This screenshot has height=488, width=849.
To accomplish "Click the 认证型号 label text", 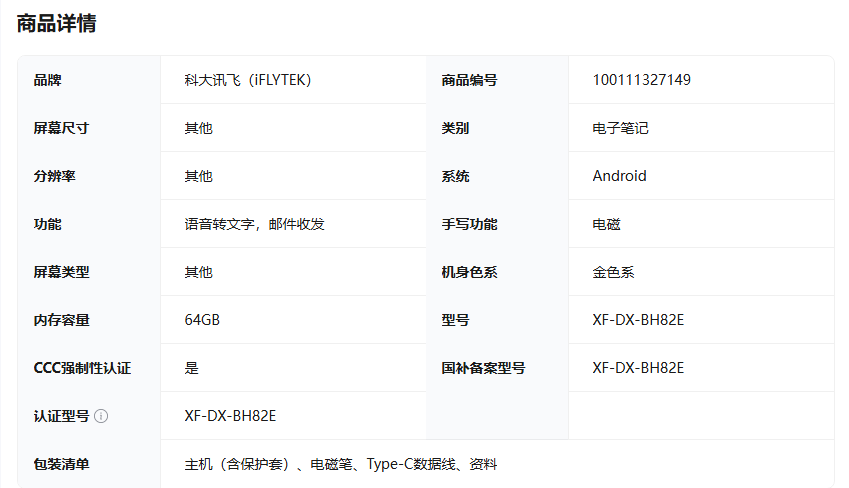I will (x=61, y=416).
